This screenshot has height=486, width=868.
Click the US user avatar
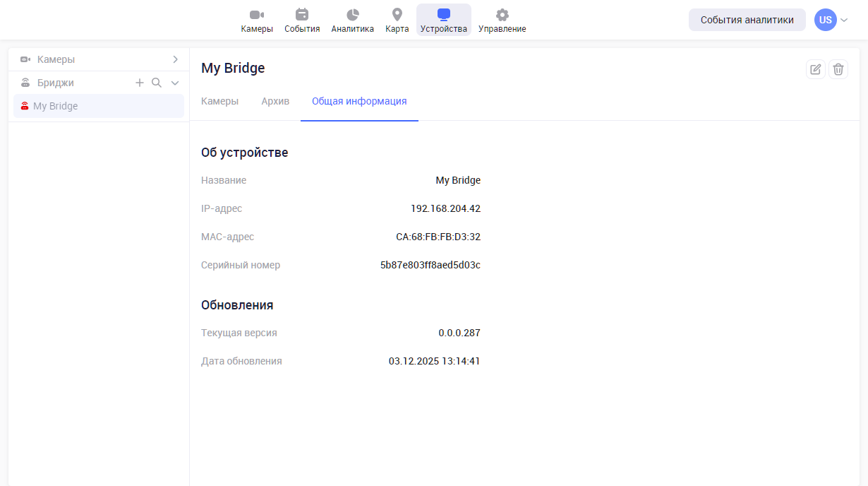[x=825, y=20]
